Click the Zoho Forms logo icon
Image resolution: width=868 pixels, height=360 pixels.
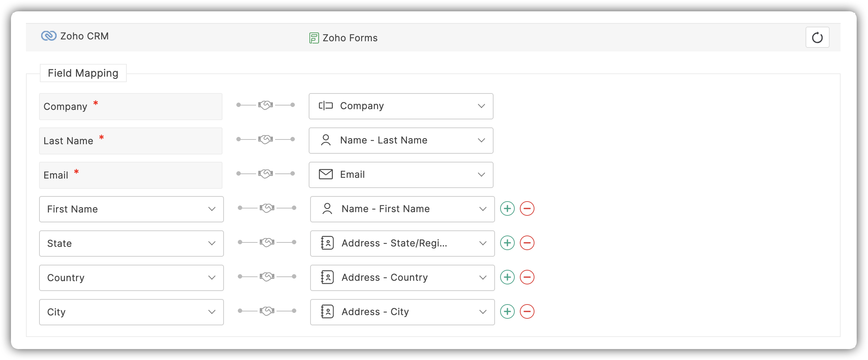314,38
